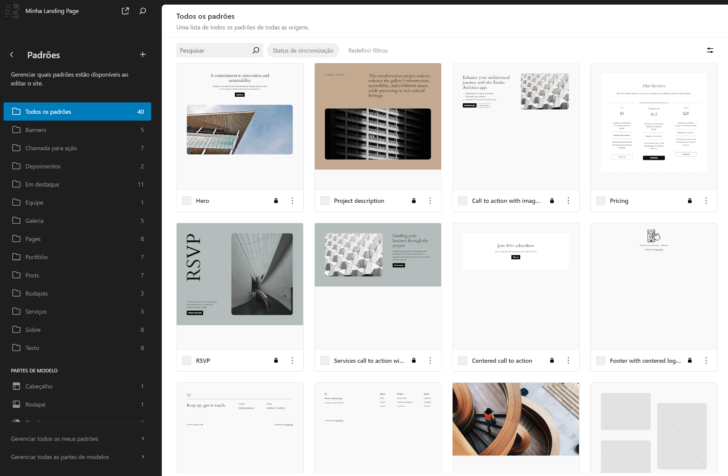Open the RSVP pattern preview thumbnail

(240, 286)
